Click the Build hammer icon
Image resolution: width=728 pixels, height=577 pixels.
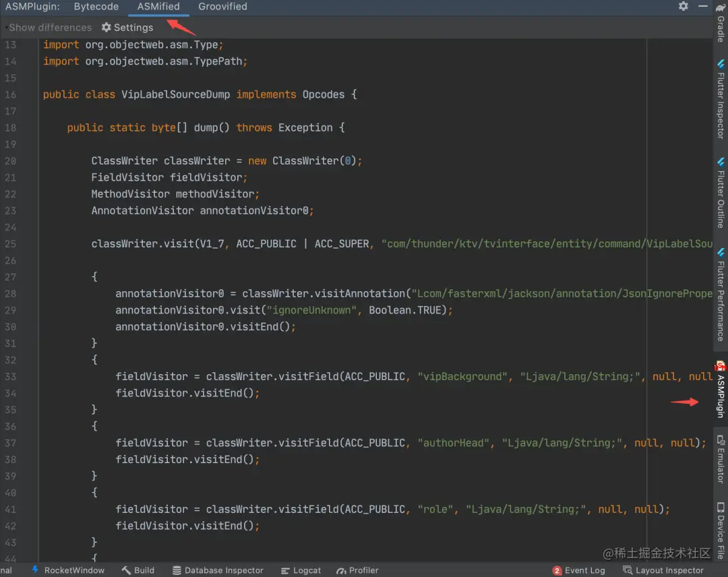[126, 570]
